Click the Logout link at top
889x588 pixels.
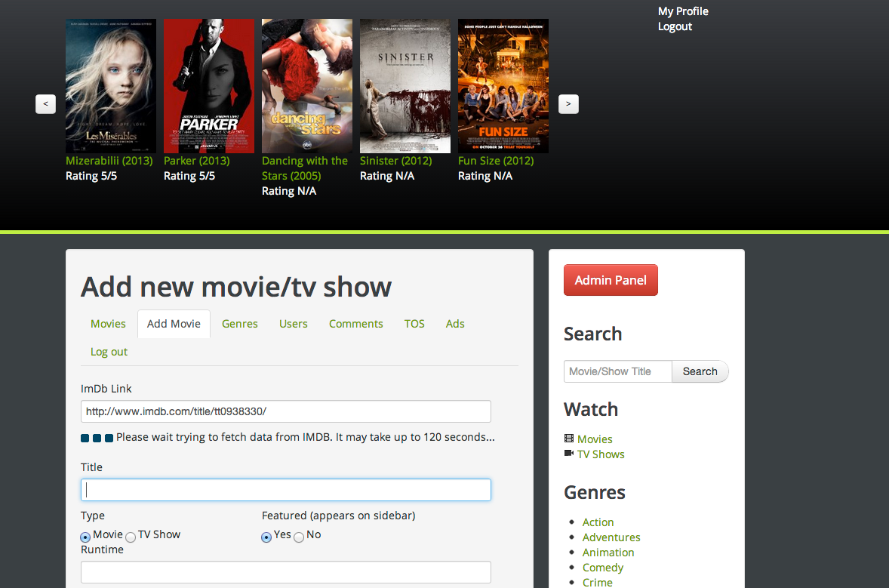(x=675, y=26)
